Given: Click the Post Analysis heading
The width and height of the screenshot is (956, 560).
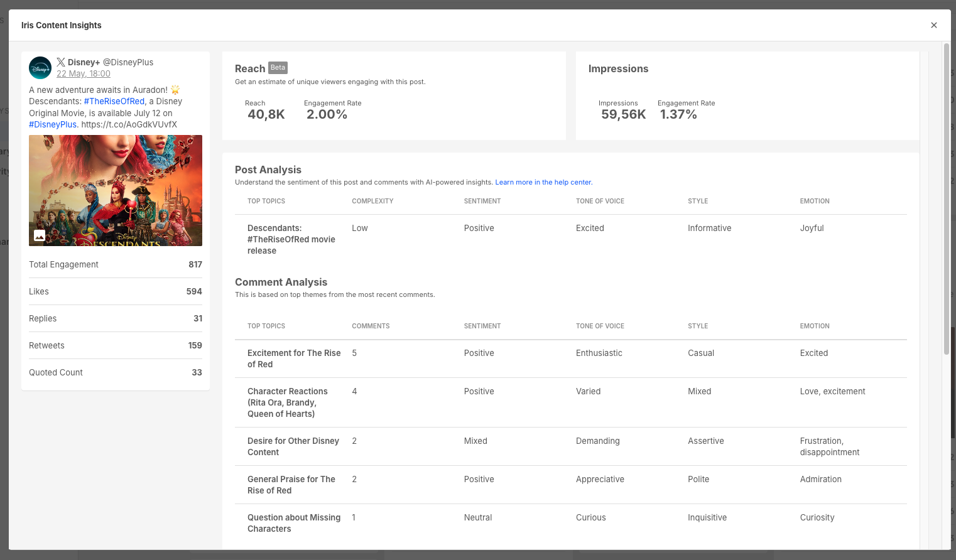Looking at the screenshot, I should click(x=268, y=170).
